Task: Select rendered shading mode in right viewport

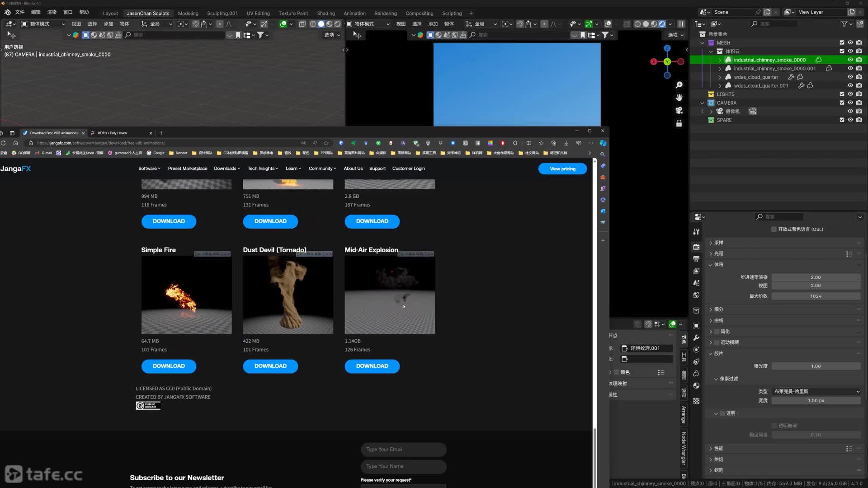Action: tap(662, 24)
